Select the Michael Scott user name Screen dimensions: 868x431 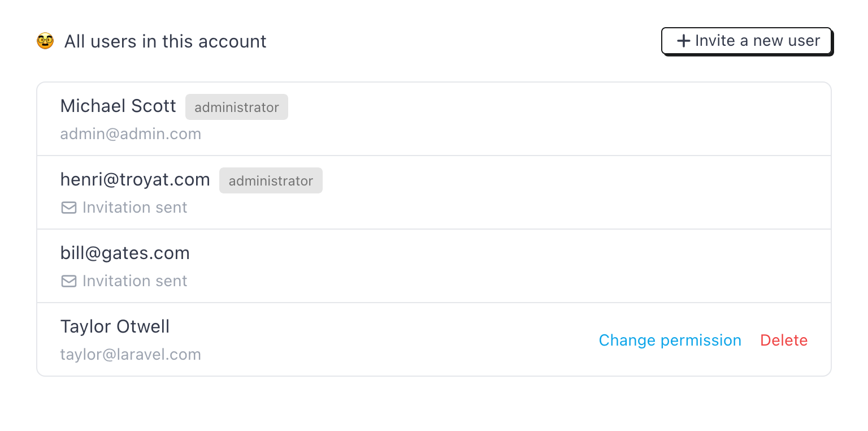click(118, 106)
